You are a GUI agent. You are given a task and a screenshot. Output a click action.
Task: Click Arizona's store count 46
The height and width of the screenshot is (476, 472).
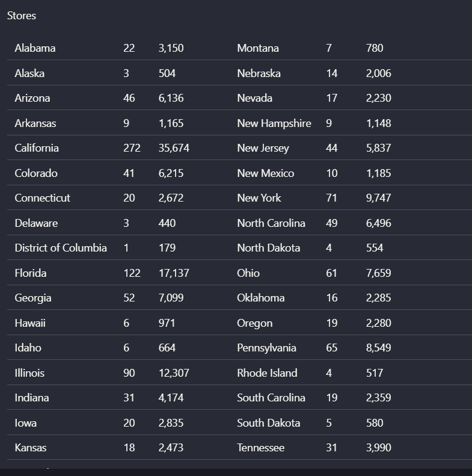129,98
